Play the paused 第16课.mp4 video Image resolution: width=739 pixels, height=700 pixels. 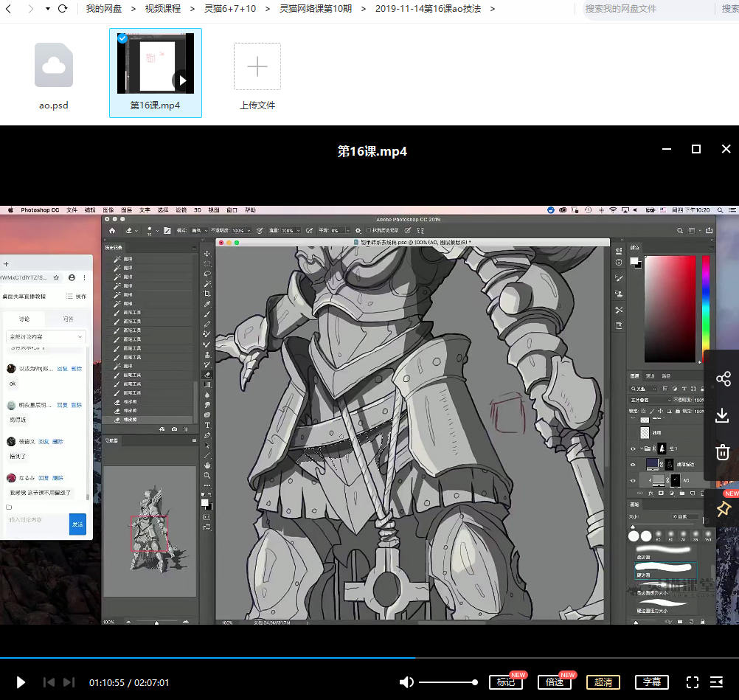21,682
